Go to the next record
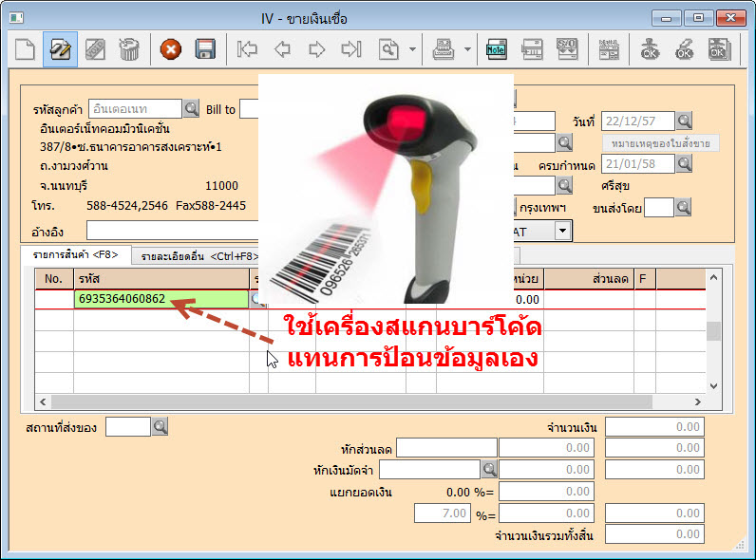 tap(317, 49)
